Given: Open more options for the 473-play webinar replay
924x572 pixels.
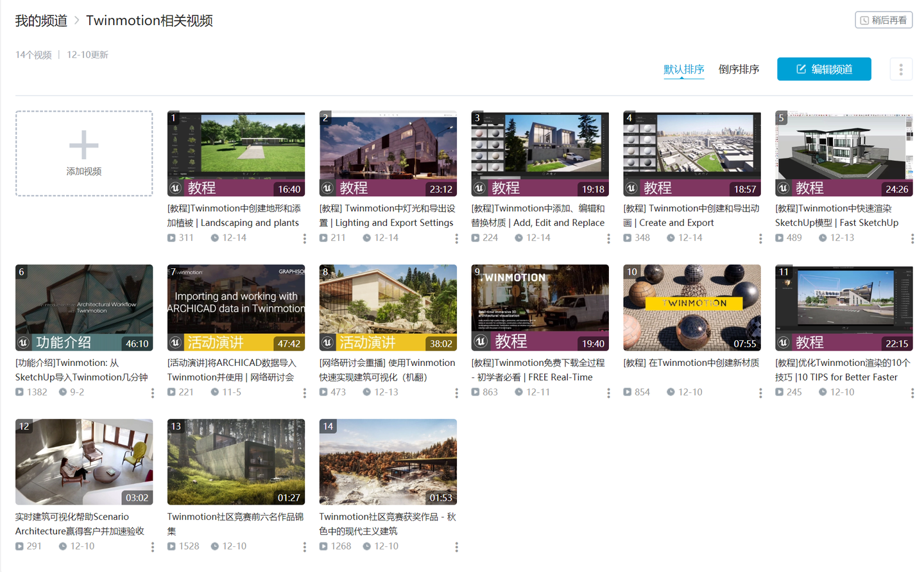Looking at the screenshot, I should (x=456, y=393).
